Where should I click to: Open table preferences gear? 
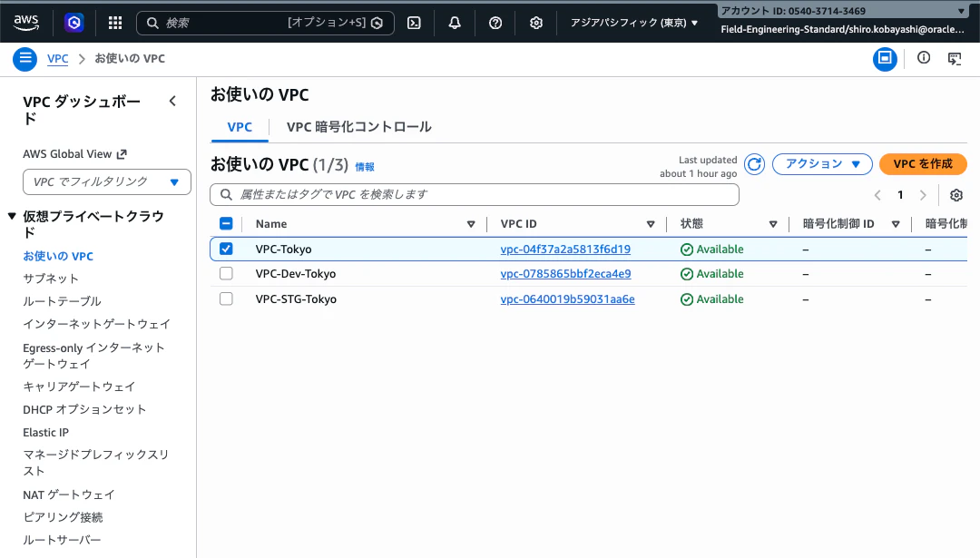pyautogui.click(x=955, y=195)
